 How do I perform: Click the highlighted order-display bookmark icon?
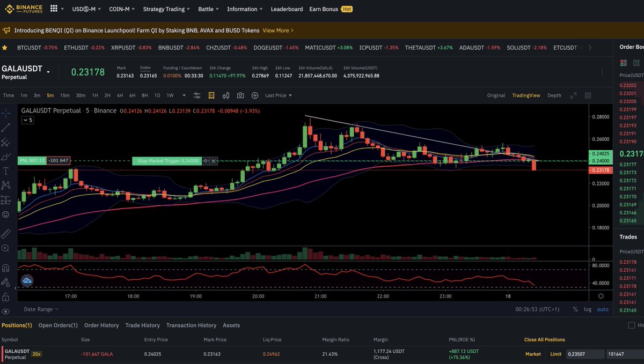click(211, 95)
